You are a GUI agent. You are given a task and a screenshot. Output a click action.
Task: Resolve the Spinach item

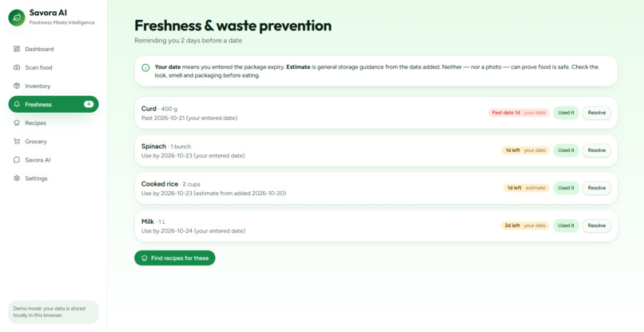pyautogui.click(x=597, y=150)
